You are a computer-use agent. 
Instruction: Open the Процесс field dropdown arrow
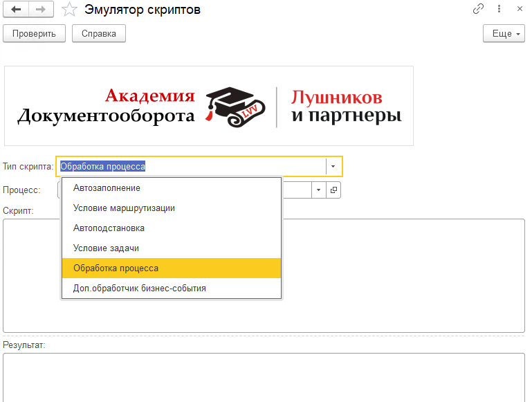[x=319, y=190]
